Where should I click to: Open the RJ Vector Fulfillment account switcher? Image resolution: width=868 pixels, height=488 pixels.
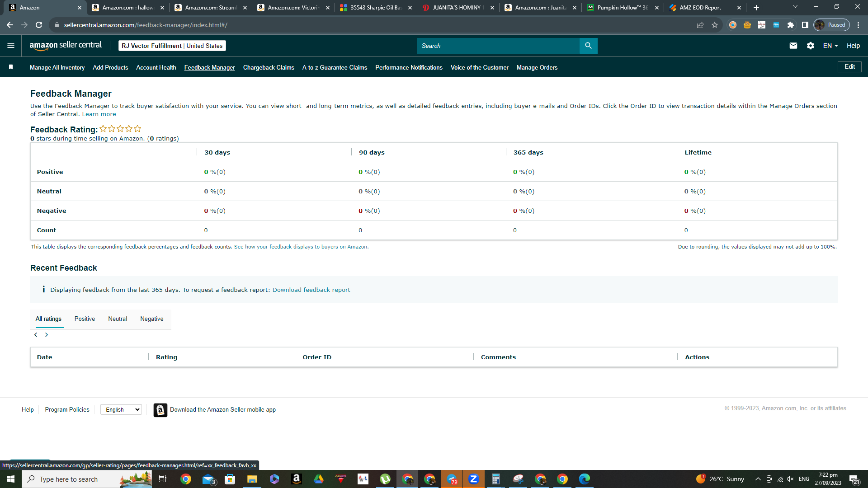[172, 46]
